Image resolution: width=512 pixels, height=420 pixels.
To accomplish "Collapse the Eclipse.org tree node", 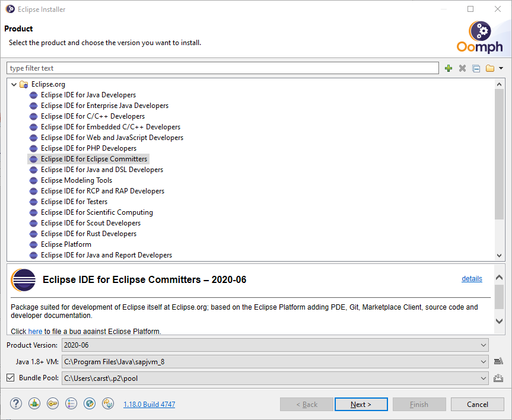I will (x=14, y=85).
